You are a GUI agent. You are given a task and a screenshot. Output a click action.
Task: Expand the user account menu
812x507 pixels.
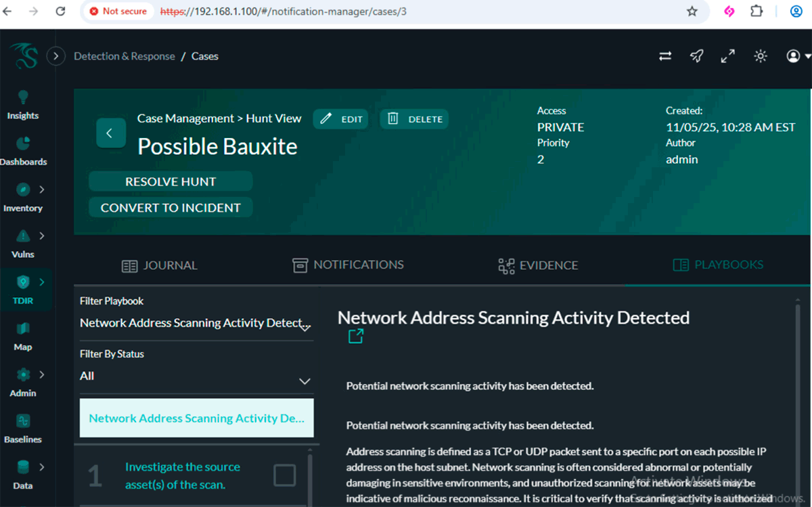pos(798,56)
